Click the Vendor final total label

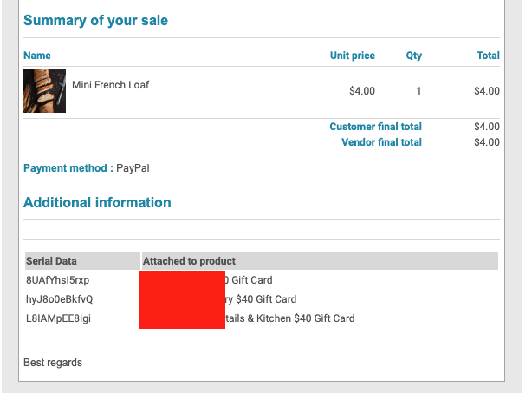(x=381, y=142)
